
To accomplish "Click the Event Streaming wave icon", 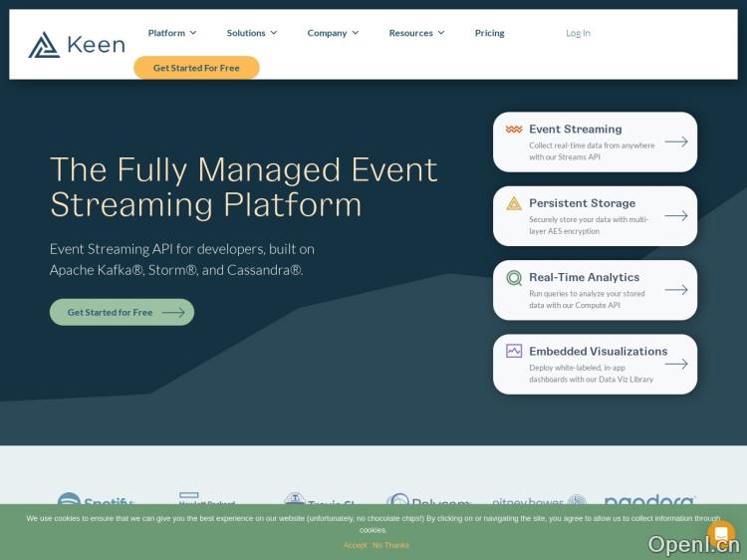I will coord(514,130).
